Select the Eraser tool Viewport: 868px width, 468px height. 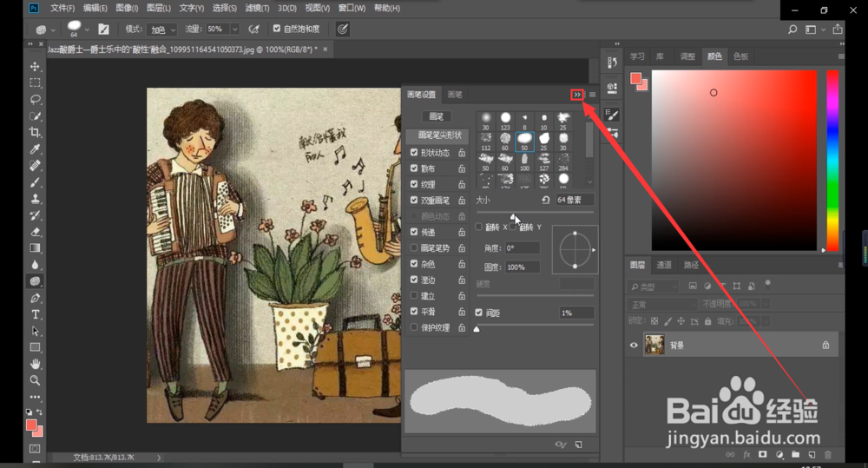tap(35, 232)
